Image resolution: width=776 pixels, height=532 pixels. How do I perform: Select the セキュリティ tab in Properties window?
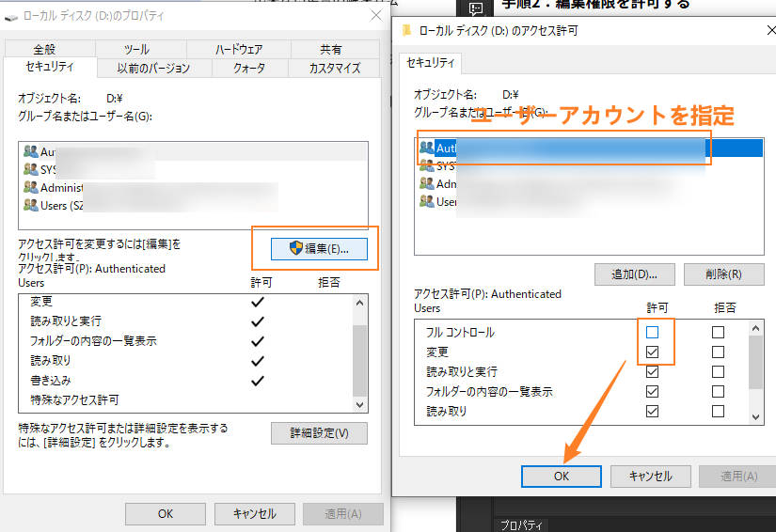pyautogui.click(x=50, y=67)
